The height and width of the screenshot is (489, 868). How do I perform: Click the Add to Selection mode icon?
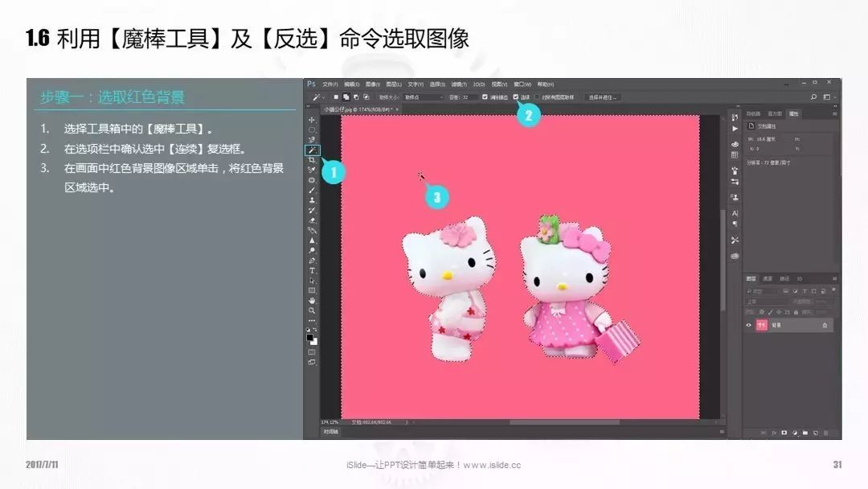click(346, 97)
